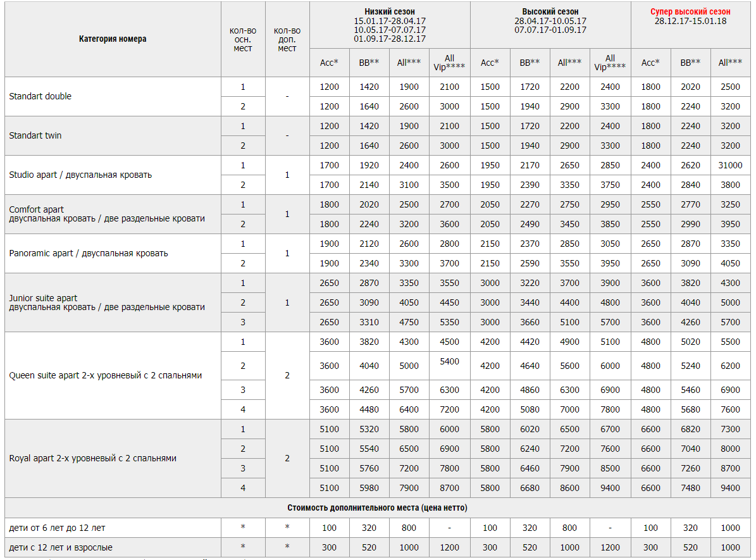Click the 'Категория номера' column header
756x560 pixels.
point(113,39)
